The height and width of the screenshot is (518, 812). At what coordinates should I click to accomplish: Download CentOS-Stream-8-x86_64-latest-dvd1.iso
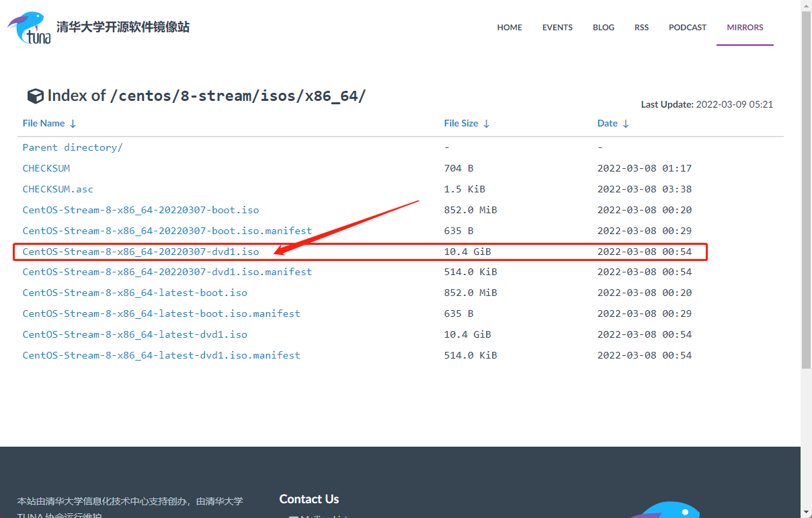[x=135, y=334]
